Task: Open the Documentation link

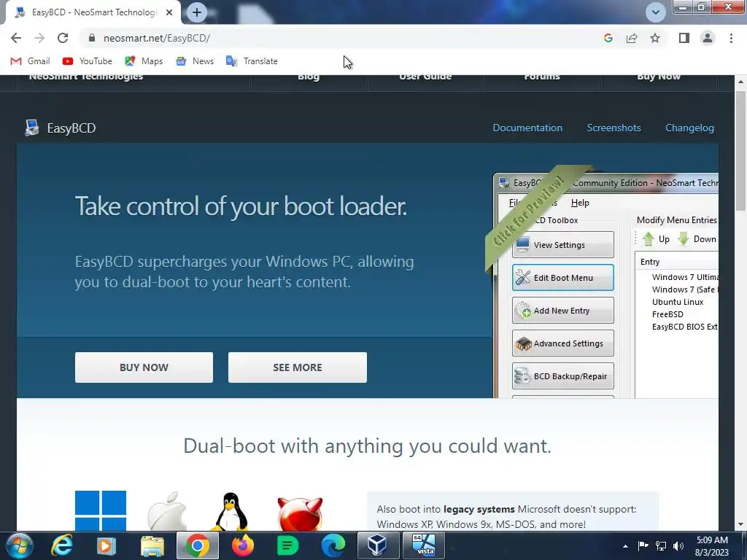Action: point(527,128)
